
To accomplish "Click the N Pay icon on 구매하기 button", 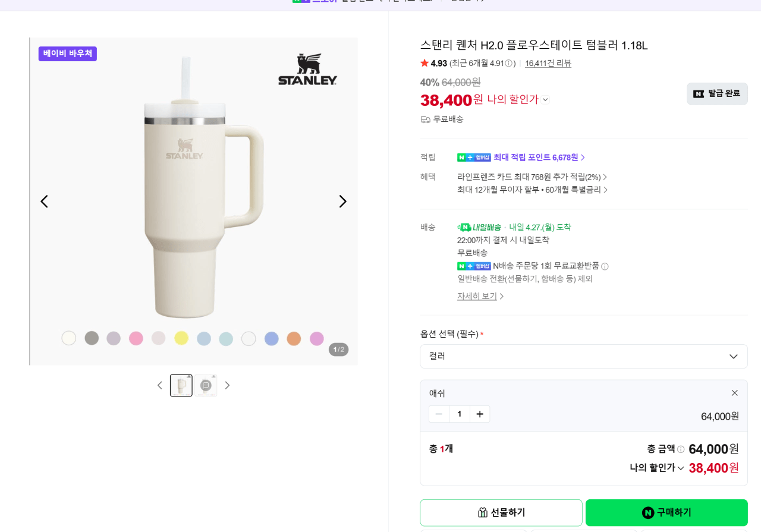I will click(x=647, y=512).
